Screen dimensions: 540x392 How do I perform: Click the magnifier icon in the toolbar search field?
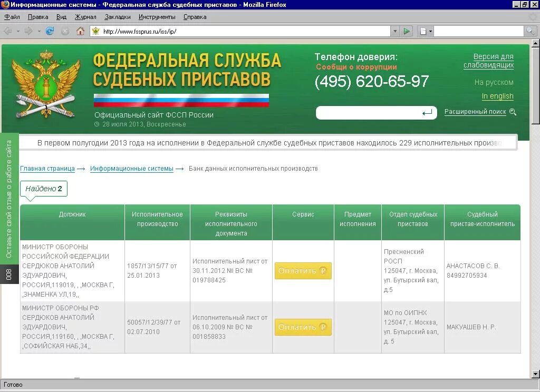coord(530,32)
